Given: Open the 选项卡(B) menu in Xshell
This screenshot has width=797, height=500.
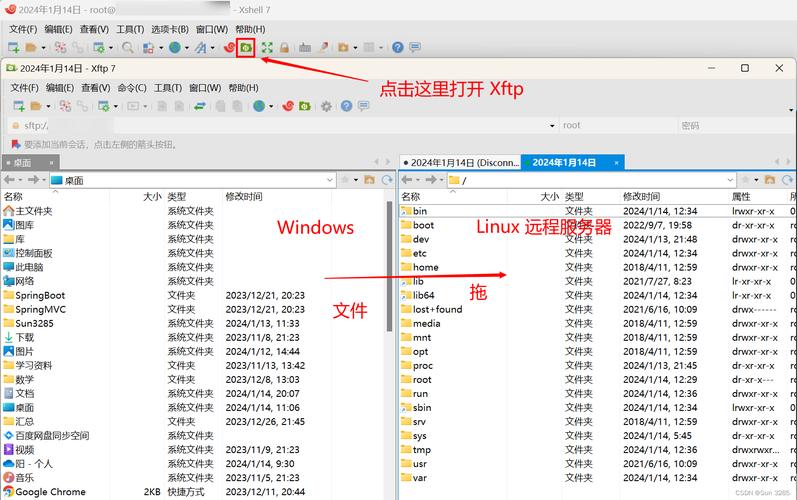Looking at the screenshot, I should click(170, 29).
